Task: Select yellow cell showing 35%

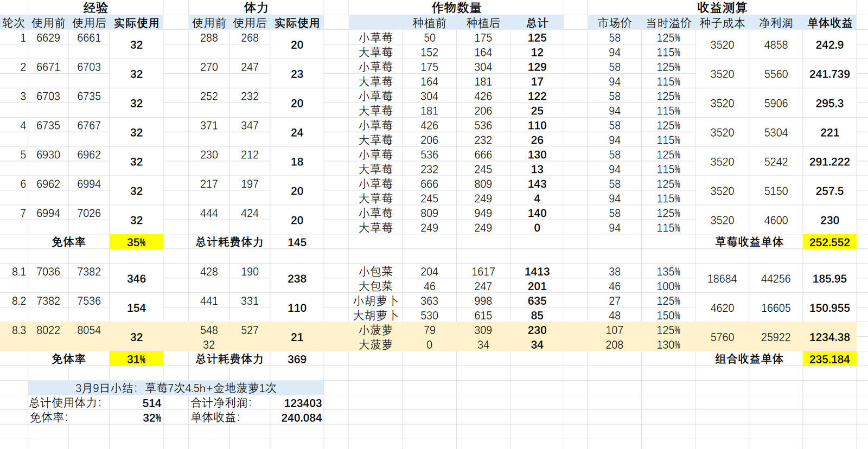Action: tap(136, 242)
